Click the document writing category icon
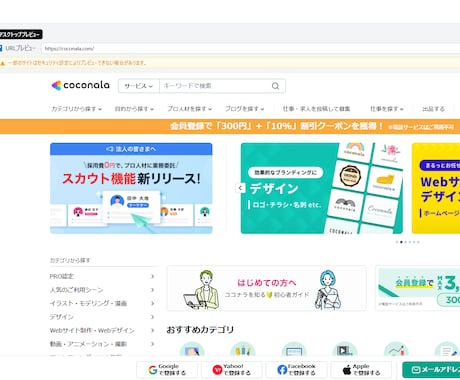 pyautogui.click(x=447, y=349)
